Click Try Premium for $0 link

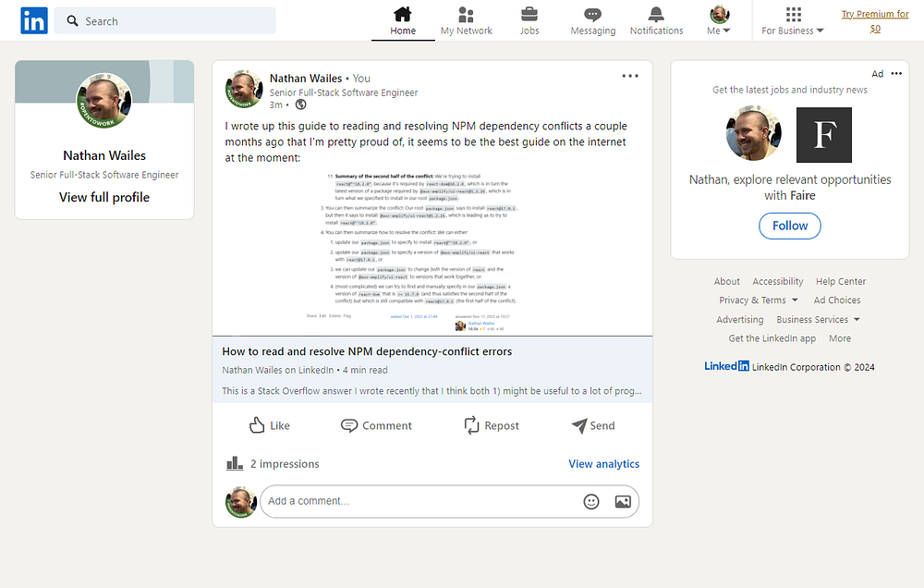tap(875, 21)
